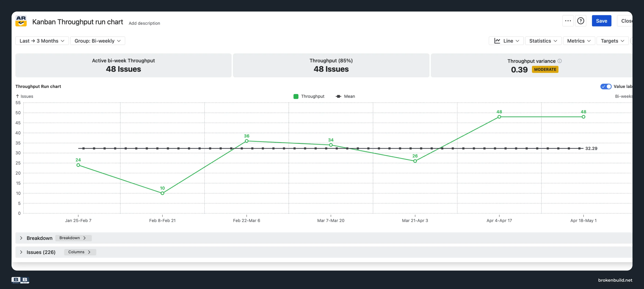644x289 pixels.
Task: Click the data point labeled 36
Action: tap(246, 141)
